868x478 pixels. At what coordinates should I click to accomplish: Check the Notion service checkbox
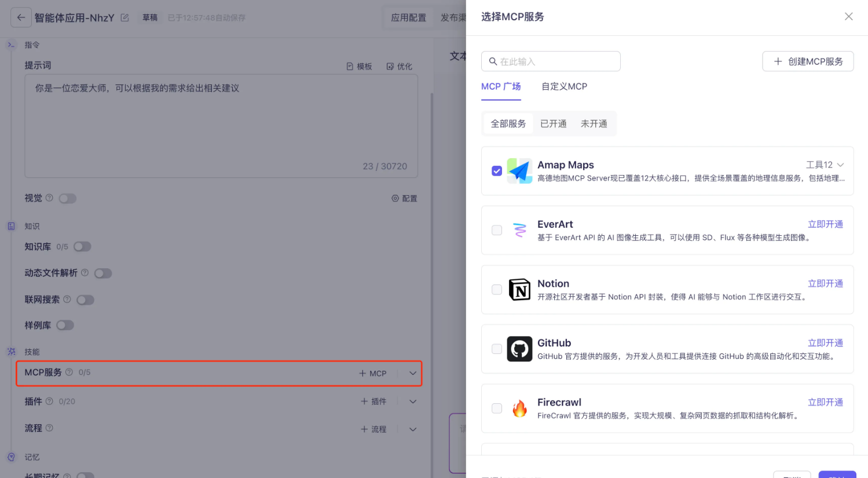[497, 290]
